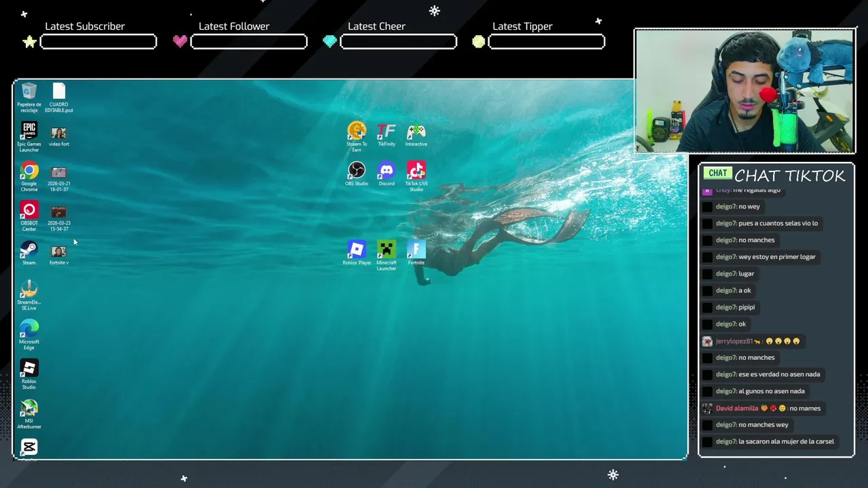Launch OBS Studio shortcut
The height and width of the screenshot is (488, 868).
click(x=357, y=174)
